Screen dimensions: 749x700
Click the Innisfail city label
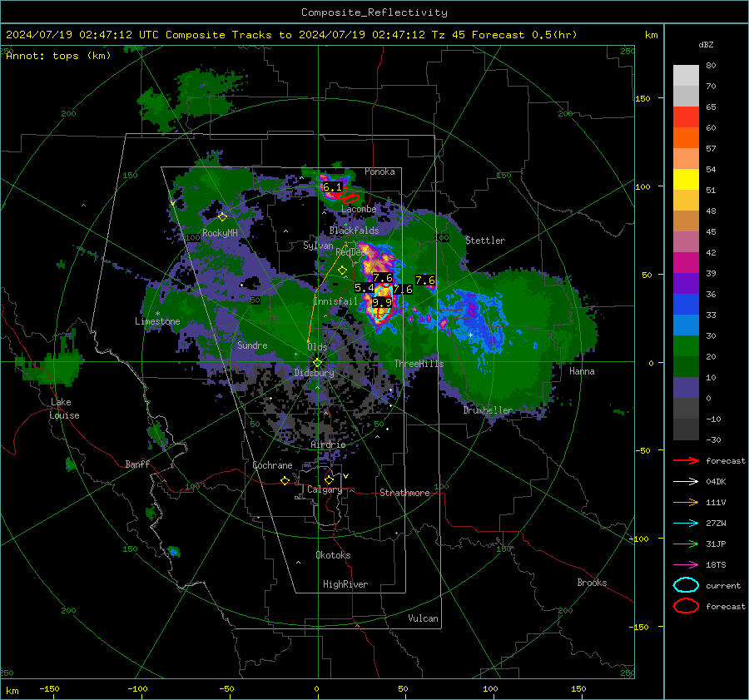coord(335,301)
